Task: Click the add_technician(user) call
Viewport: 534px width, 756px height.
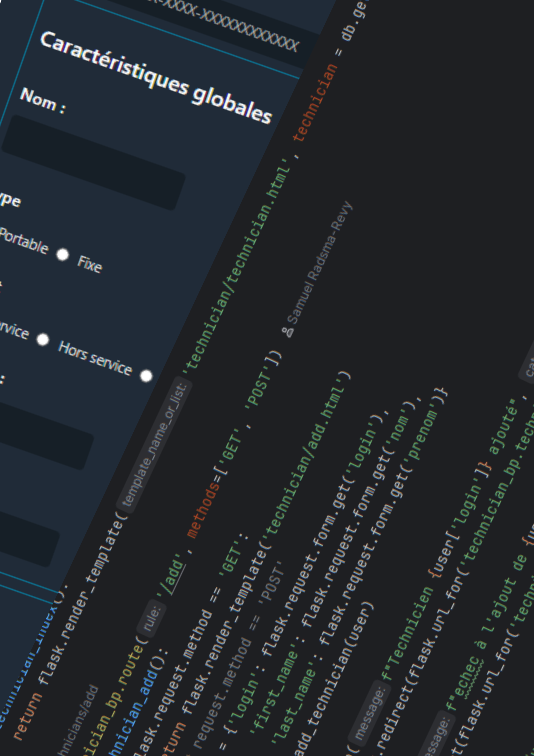Action: click(334, 679)
